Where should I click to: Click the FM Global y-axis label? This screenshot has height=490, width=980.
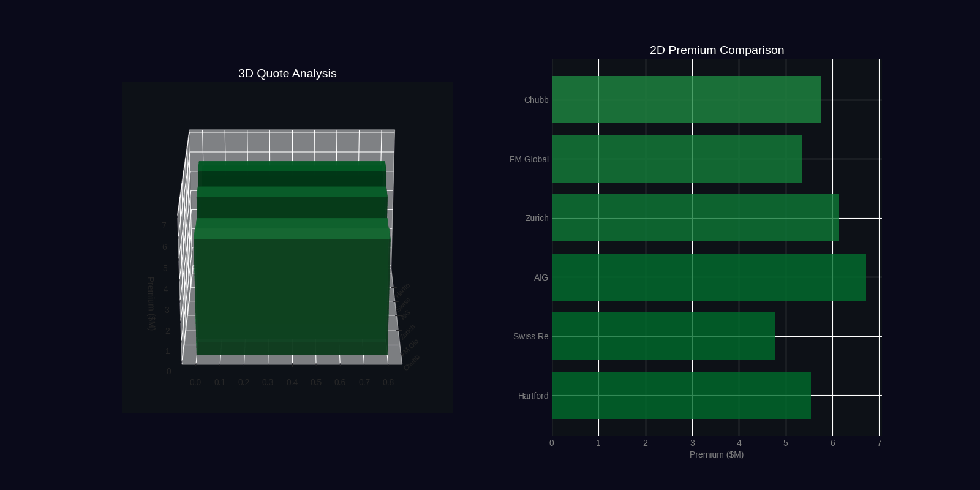click(529, 159)
